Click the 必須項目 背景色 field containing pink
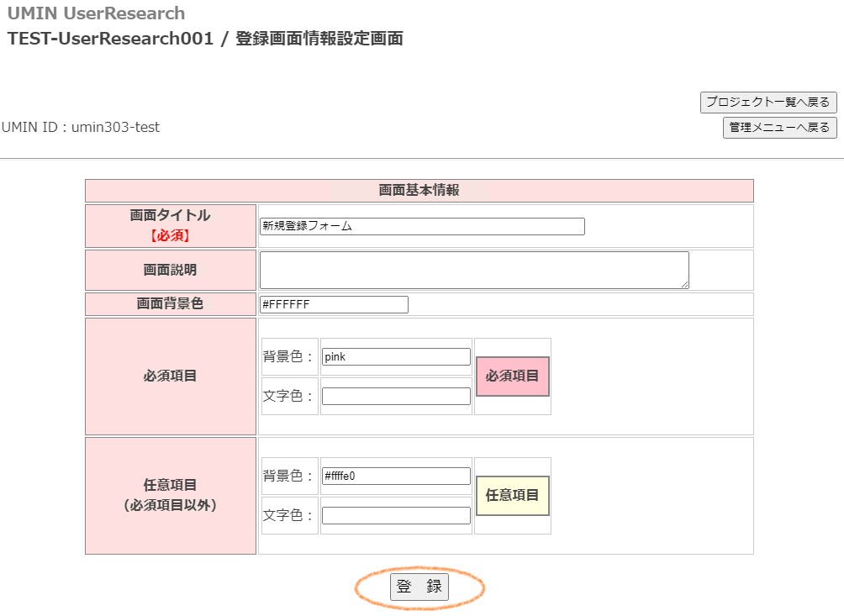Image resolution: width=844 pixels, height=616 pixels. pos(396,357)
